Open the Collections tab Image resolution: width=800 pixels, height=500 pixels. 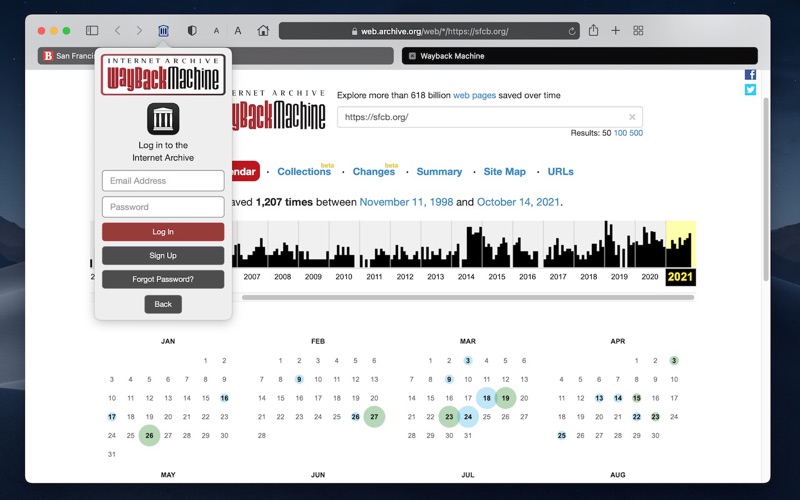point(304,172)
